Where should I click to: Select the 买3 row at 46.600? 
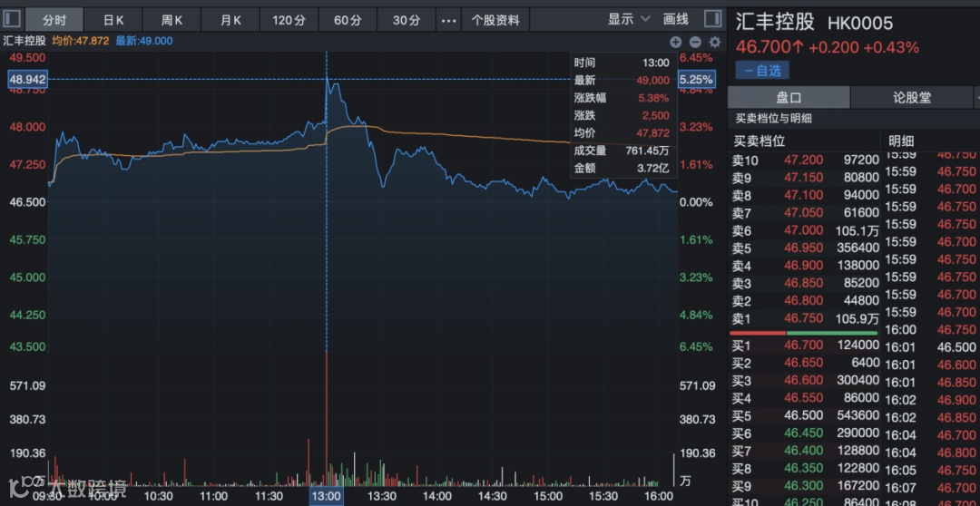[804, 381]
